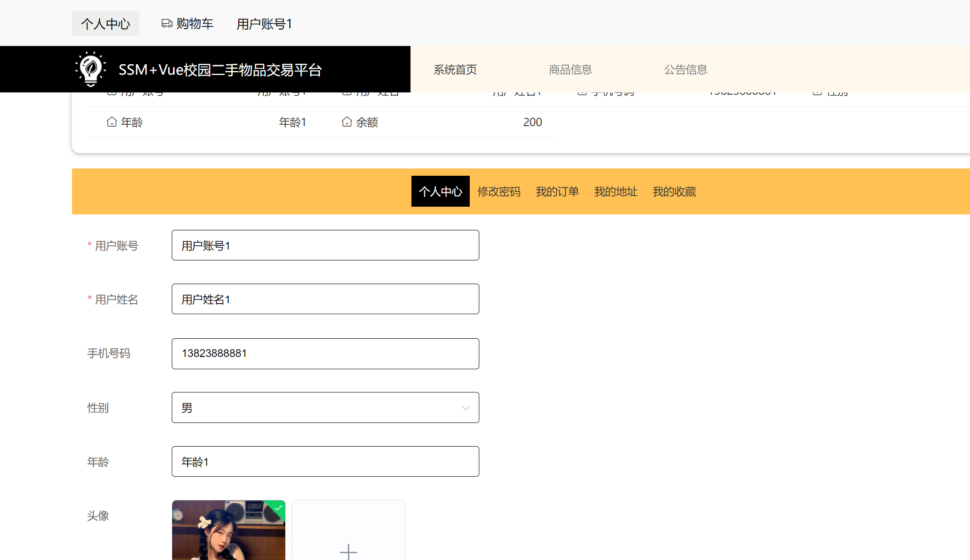Go to 公告信息 page
This screenshot has height=560, width=970.
point(686,70)
